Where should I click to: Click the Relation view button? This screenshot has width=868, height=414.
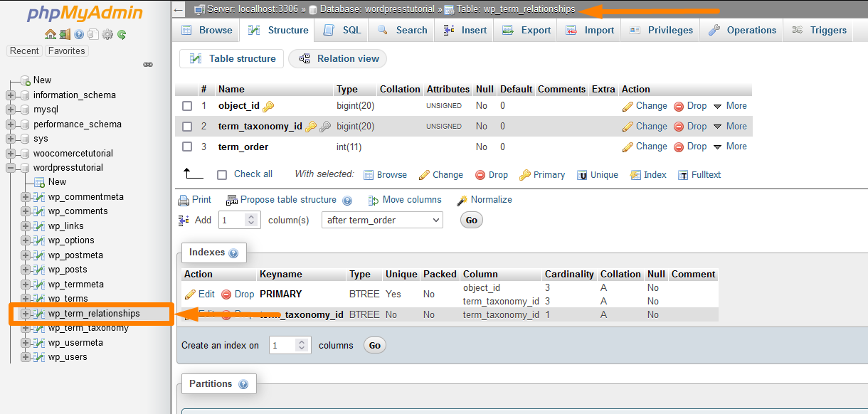tap(338, 59)
